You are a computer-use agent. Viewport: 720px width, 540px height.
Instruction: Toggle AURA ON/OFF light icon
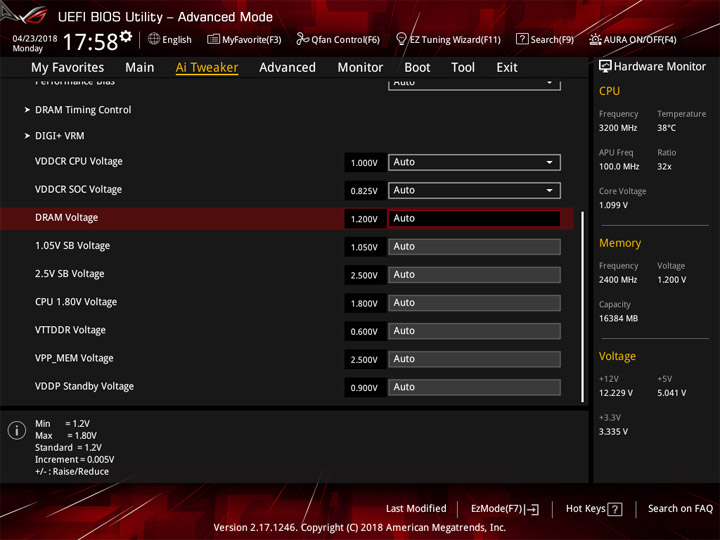(595, 39)
